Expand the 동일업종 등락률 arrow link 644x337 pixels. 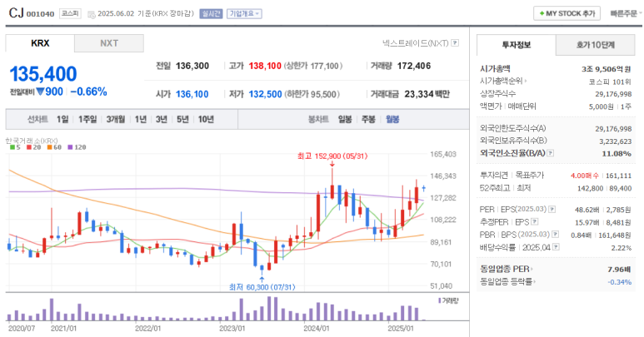[508, 281]
